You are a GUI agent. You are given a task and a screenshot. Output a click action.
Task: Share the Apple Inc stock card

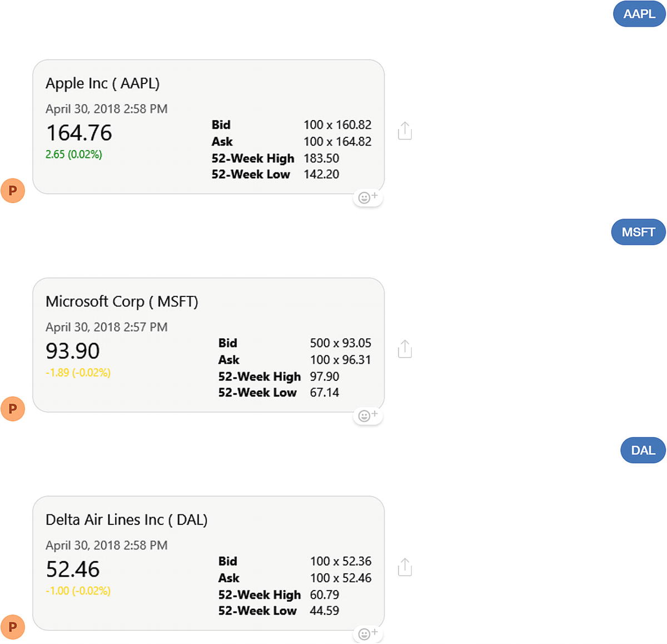pyautogui.click(x=405, y=131)
